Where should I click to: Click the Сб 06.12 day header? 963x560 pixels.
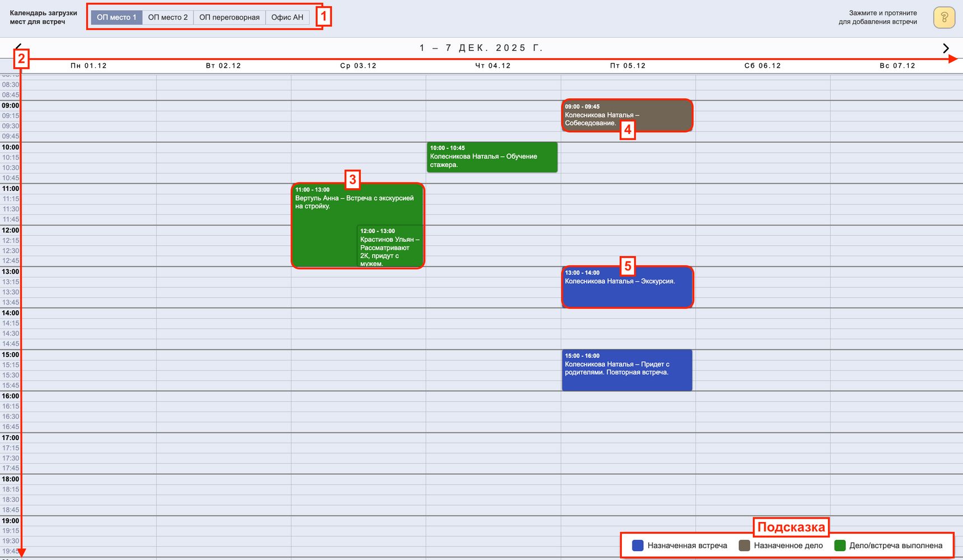pos(762,66)
